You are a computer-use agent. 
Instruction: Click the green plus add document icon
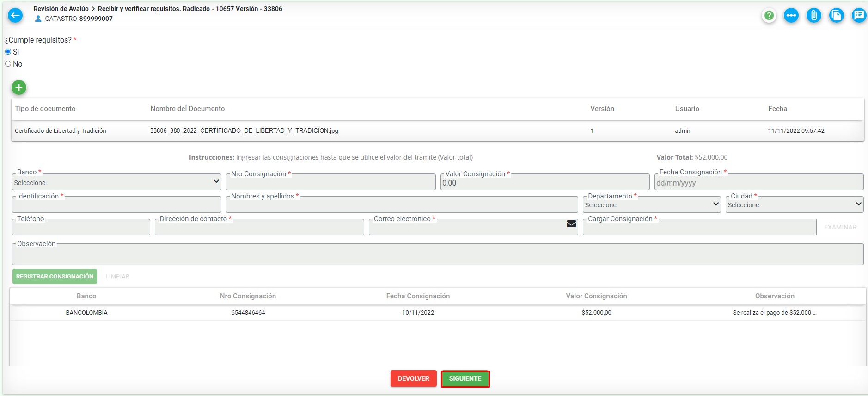pyautogui.click(x=19, y=87)
